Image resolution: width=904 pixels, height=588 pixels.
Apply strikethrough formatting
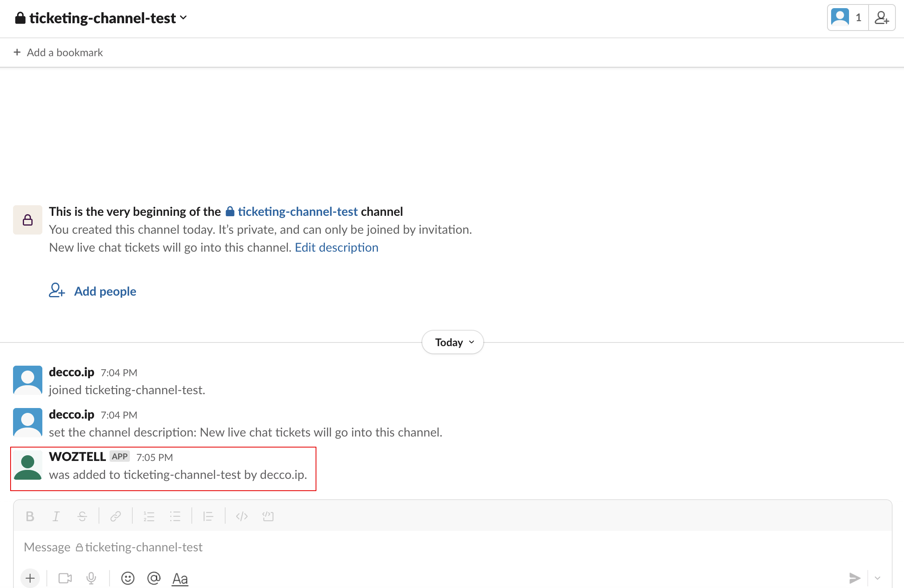82,516
